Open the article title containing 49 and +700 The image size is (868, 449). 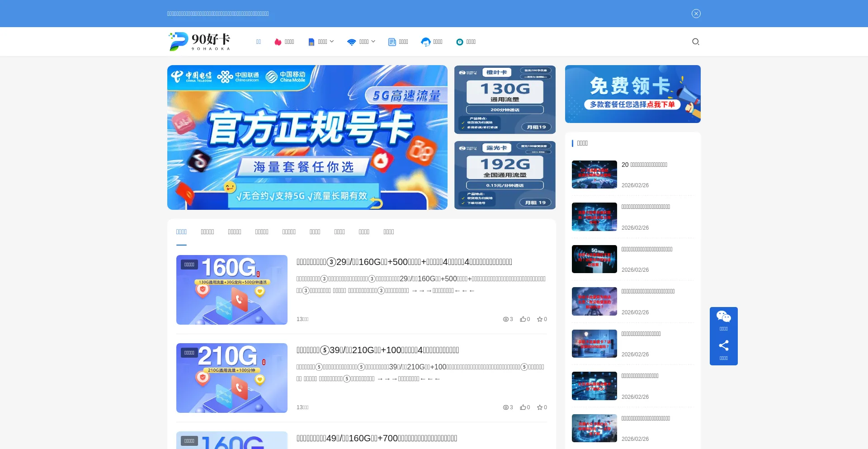[x=377, y=439]
